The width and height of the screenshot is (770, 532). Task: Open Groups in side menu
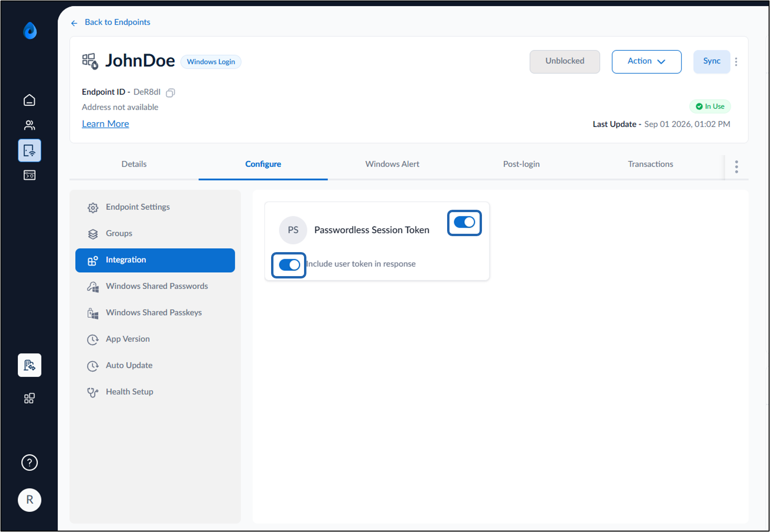(155, 234)
